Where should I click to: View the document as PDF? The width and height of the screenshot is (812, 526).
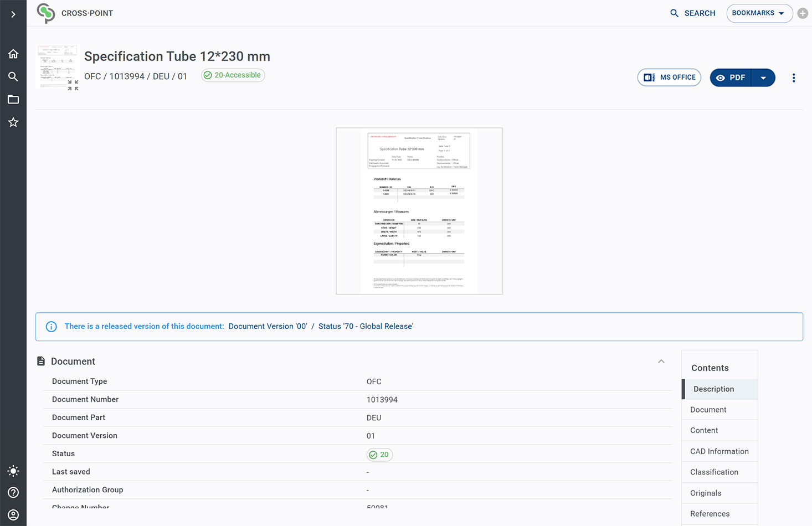(731, 78)
